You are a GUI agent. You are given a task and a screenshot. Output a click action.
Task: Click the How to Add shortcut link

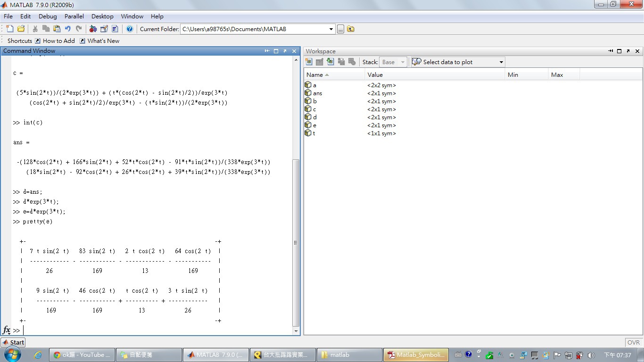coord(58,41)
